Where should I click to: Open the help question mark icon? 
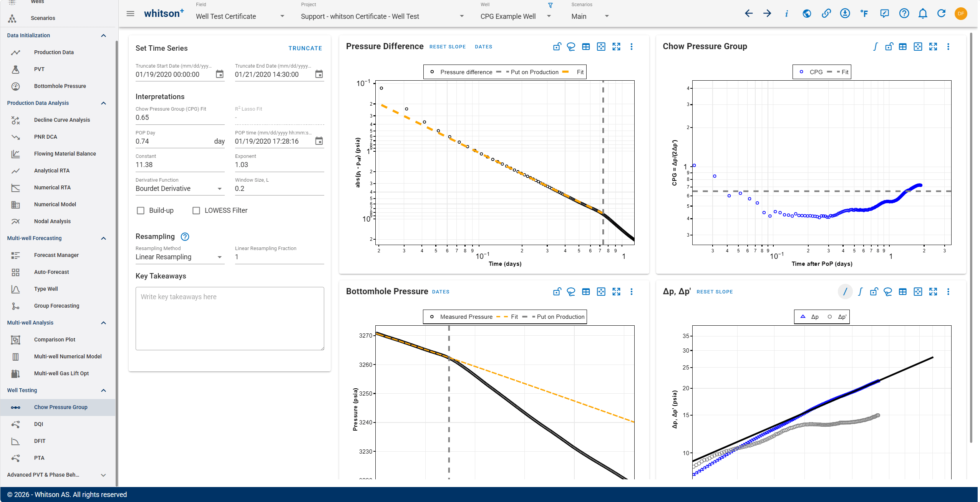(x=904, y=13)
